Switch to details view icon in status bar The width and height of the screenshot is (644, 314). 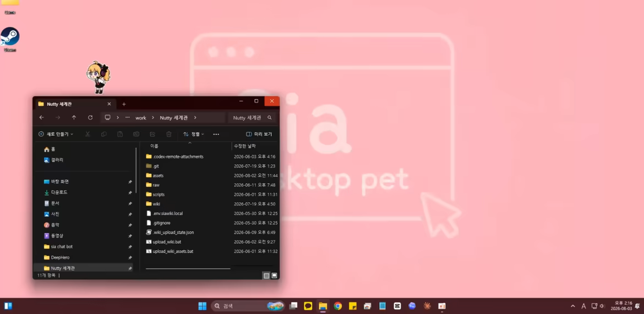(266, 276)
